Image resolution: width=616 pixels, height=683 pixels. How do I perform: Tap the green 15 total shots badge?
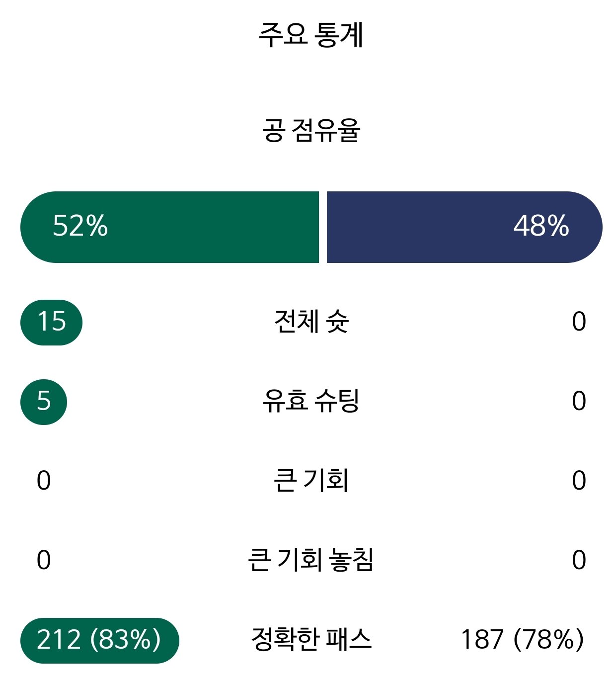point(51,322)
